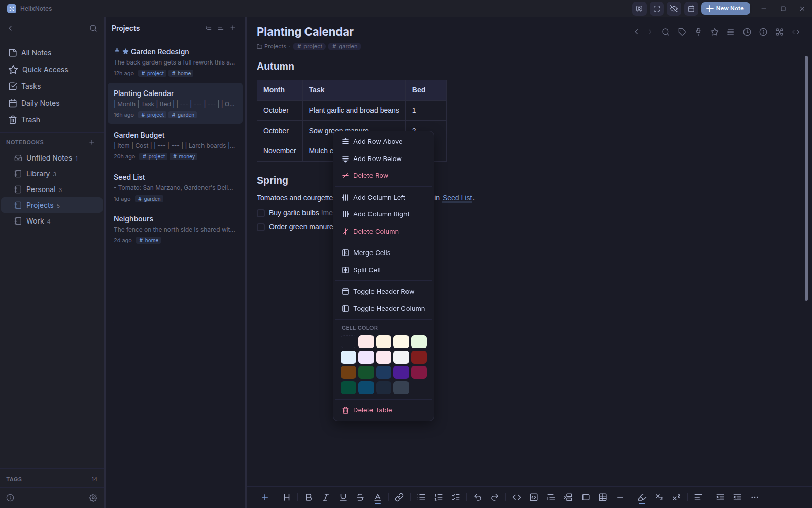Image resolution: width=812 pixels, height=508 pixels.
Task: Pick the light green cell color
Action: (x=419, y=342)
